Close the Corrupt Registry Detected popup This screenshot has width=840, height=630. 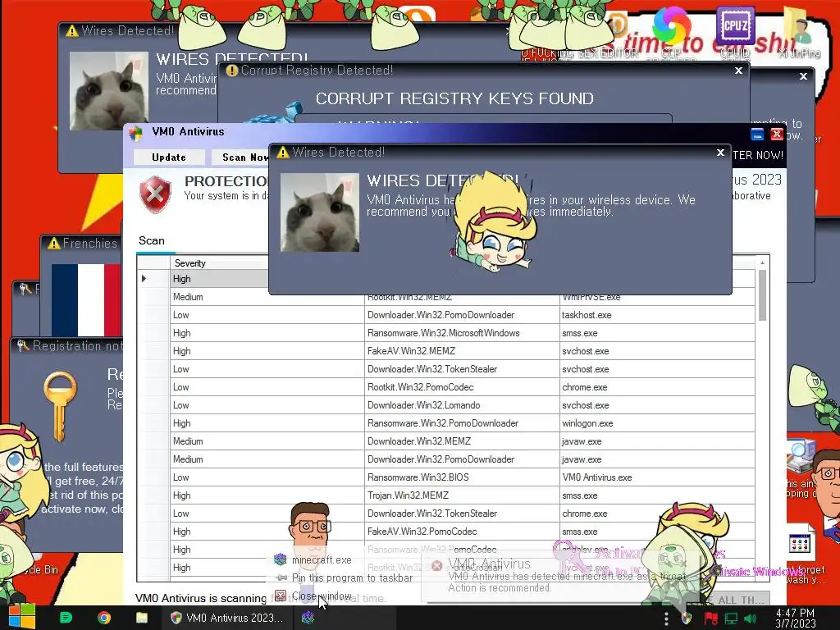coord(739,71)
